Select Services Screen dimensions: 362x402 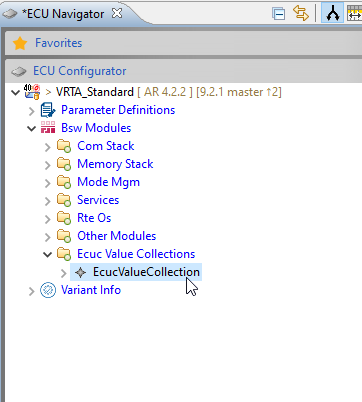pyautogui.click(x=98, y=200)
